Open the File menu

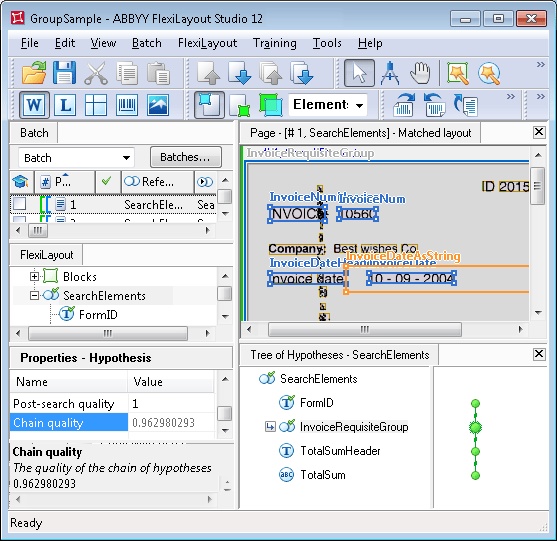[x=29, y=43]
